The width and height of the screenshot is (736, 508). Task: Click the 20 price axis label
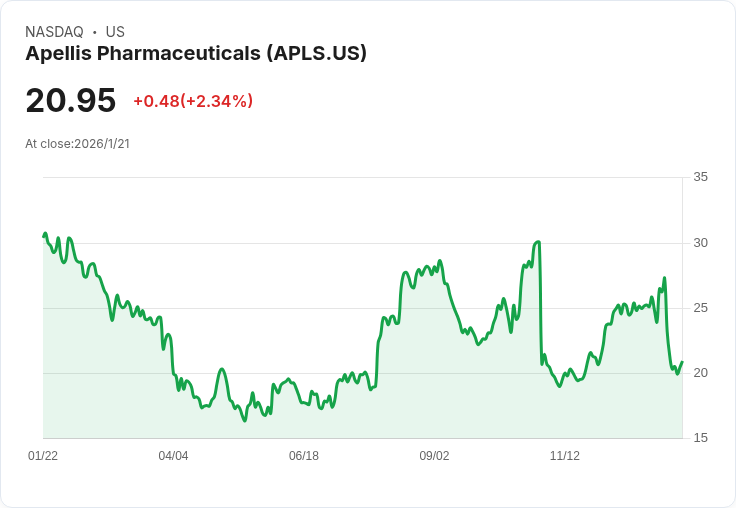[700, 373]
